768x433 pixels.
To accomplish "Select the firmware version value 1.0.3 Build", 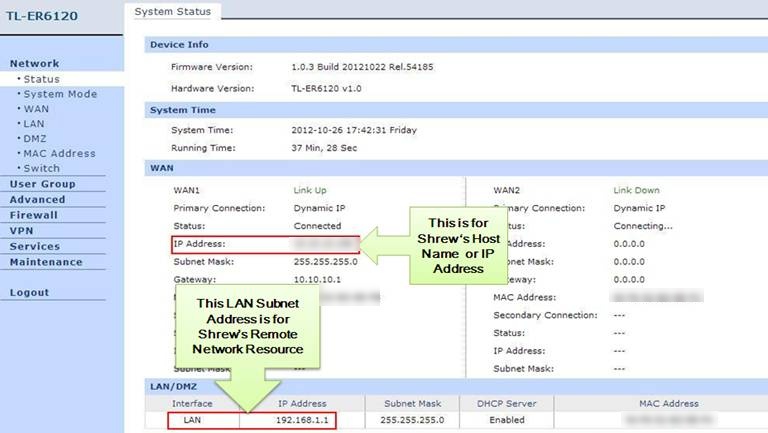I will click(362, 67).
